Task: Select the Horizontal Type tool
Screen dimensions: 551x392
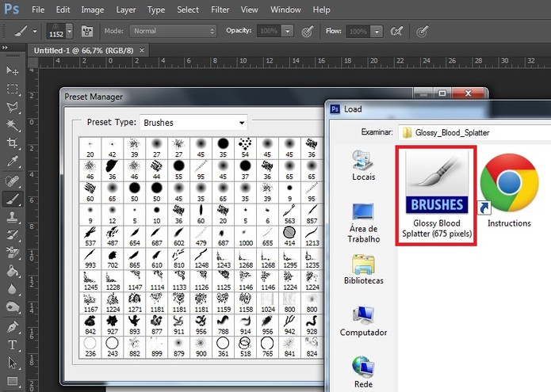Action: [x=13, y=344]
